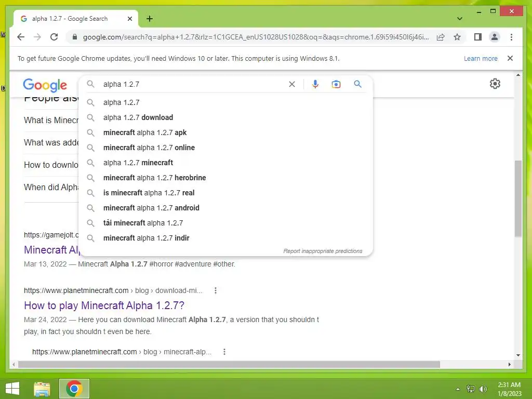The height and width of the screenshot is (399, 532).
Task: Clear the search box text
Action: 292,84
